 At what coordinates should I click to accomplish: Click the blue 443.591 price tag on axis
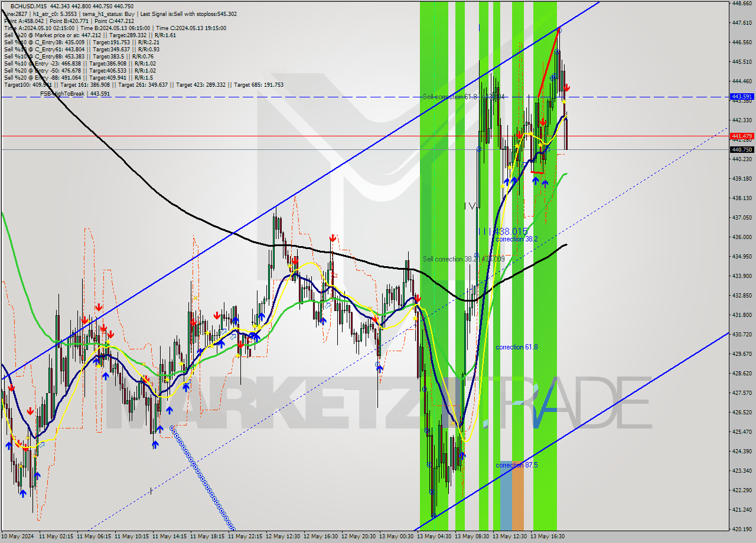[742, 96]
